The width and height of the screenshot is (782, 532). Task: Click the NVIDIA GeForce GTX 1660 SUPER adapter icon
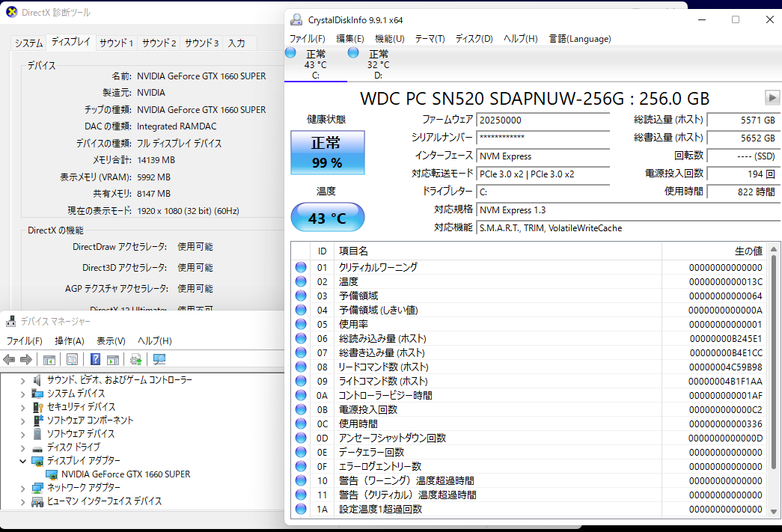coord(52,474)
